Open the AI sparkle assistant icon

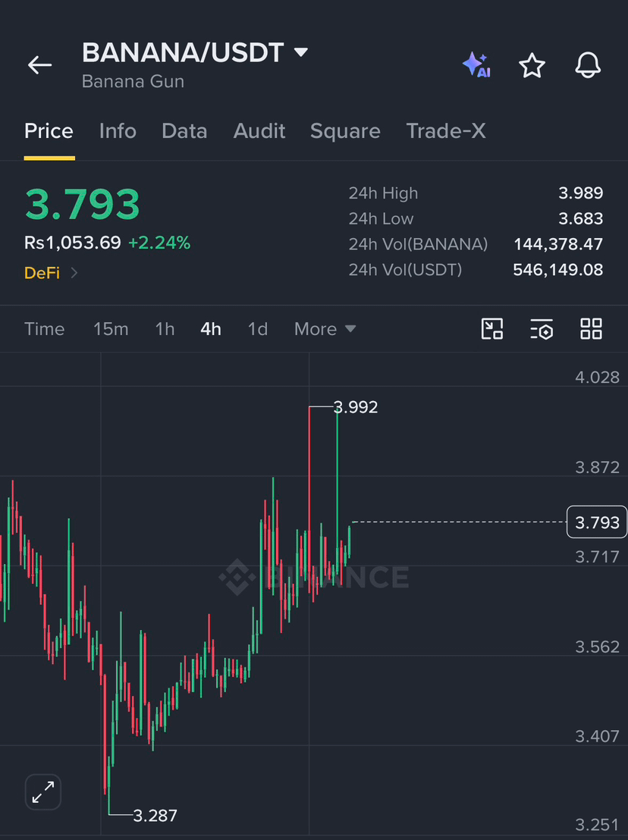pyautogui.click(x=476, y=65)
